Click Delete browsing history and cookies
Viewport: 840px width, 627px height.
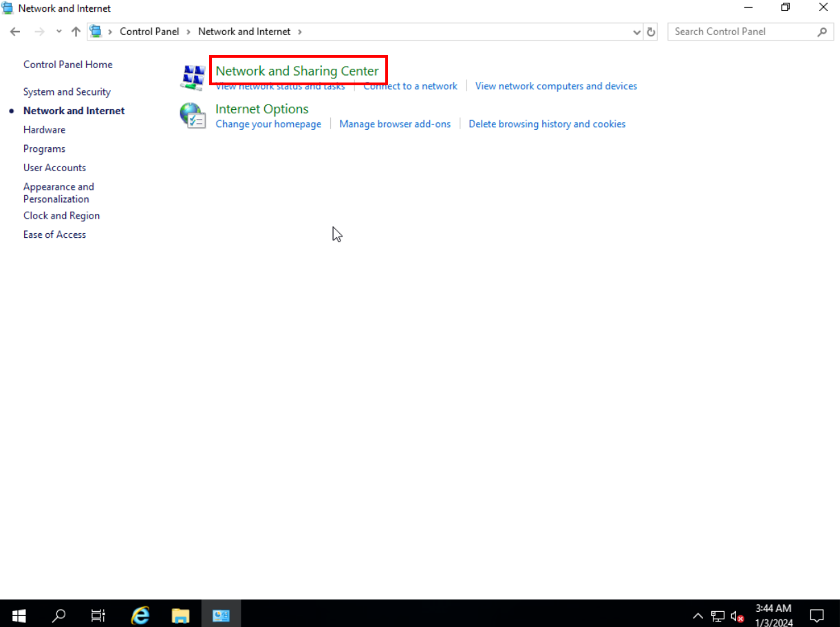coord(547,124)
